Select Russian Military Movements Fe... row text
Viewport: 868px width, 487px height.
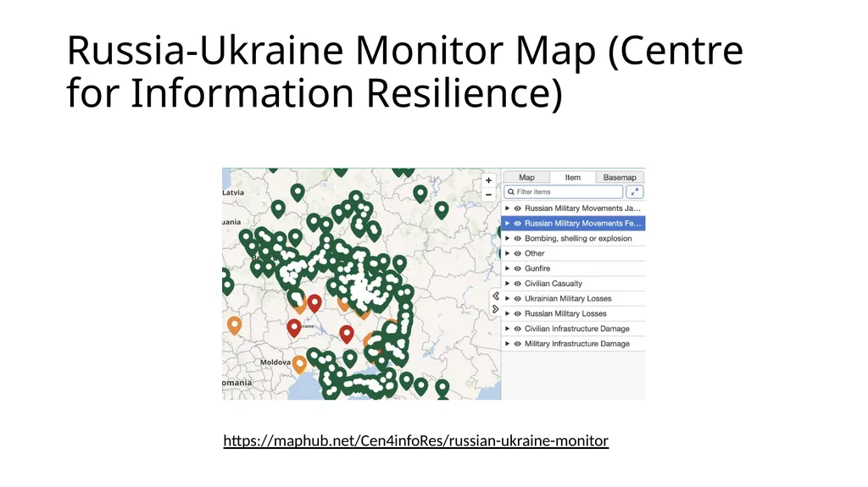coord(583,224)
